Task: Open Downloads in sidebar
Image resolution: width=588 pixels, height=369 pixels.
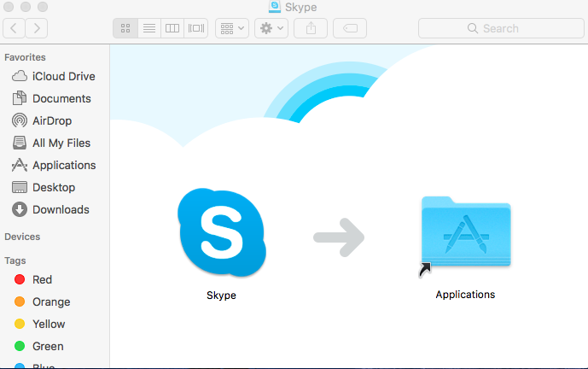Action: [x=55, y=209]
